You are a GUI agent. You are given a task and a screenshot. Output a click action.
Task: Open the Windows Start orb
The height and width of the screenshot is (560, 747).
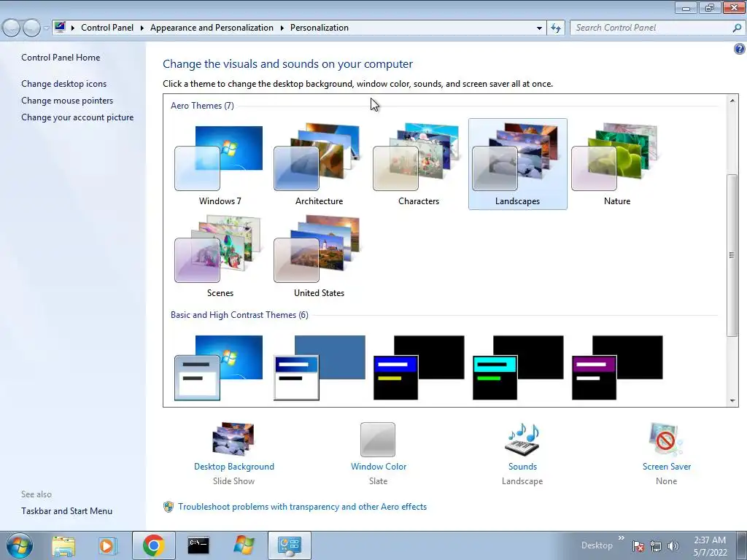point(20,545)
